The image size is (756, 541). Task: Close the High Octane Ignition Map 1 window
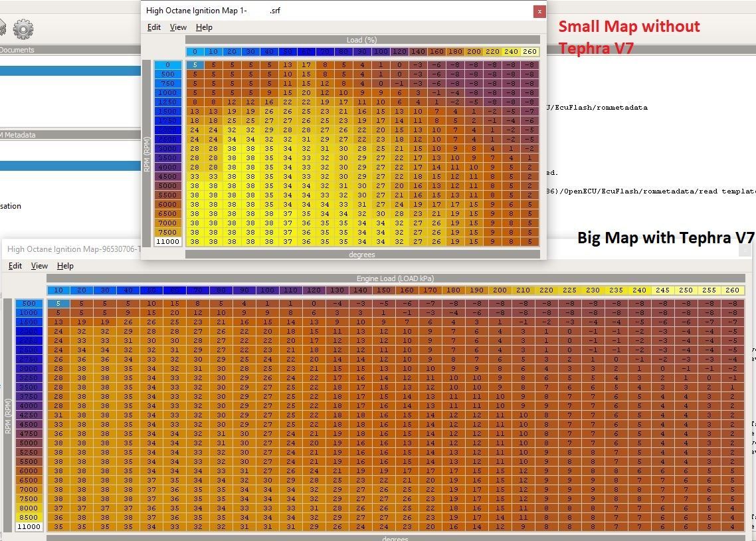pyautogui.click(x=539, y=11)
